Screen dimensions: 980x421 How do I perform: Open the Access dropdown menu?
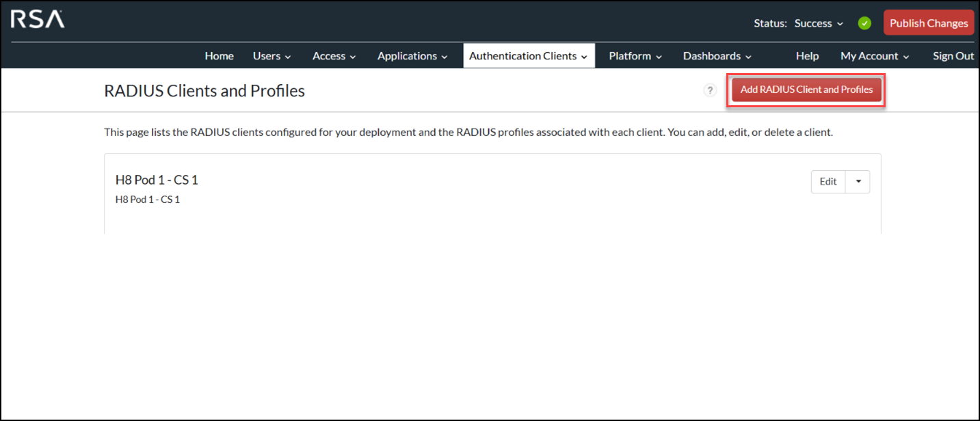[334, 55]
